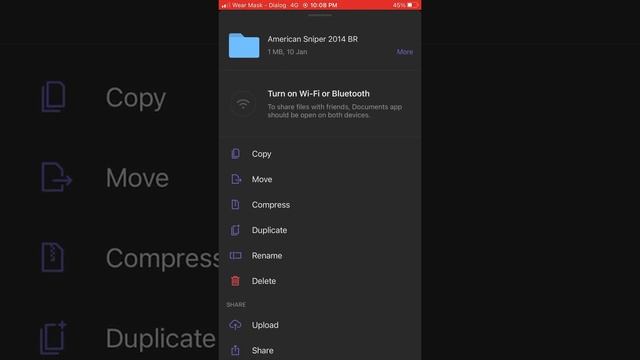Tap large background Copy document icon
Image resolution: width=640 pixels, height=360 pixels.
[x=53, y=97]
